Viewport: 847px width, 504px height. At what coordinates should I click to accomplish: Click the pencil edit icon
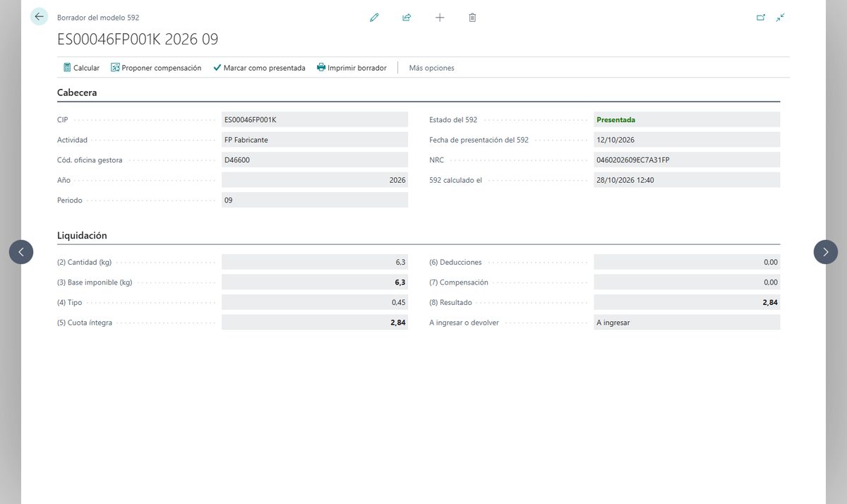(x=374, y=18)
